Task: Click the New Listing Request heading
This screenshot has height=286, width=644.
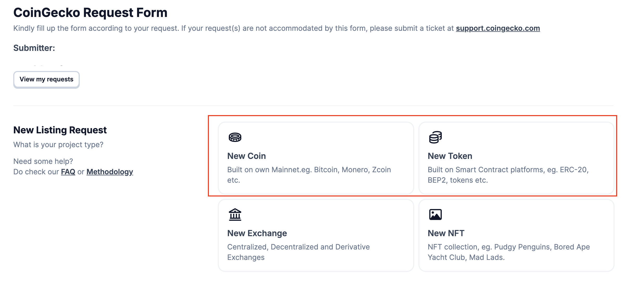Action: point(60,130)
